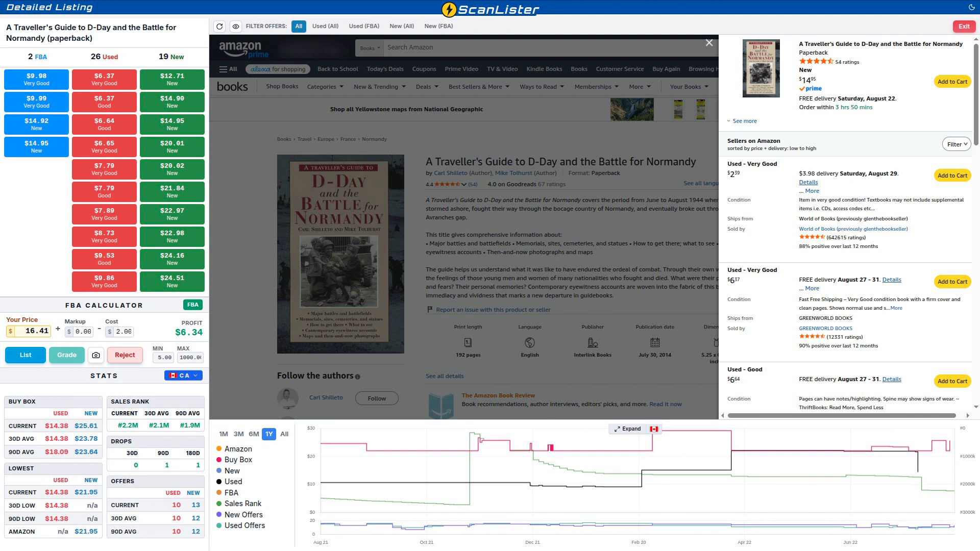
Task: Click the Print length page icon
Action: tap(468, 342)
